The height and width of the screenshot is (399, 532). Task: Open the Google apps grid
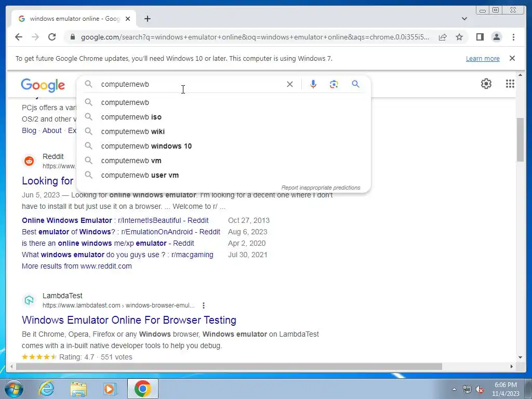point(510,84)
